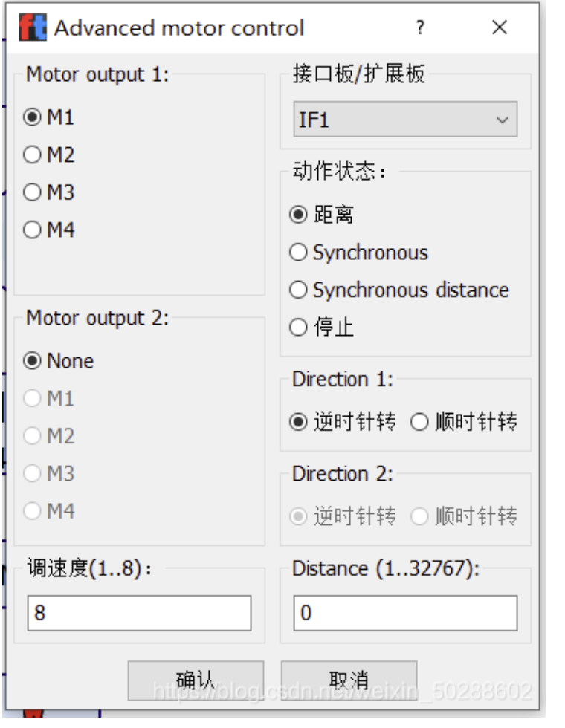Click the ft application icon in title bar
Image resolution: width=565 pixels, height=728 pixels.
33,27
